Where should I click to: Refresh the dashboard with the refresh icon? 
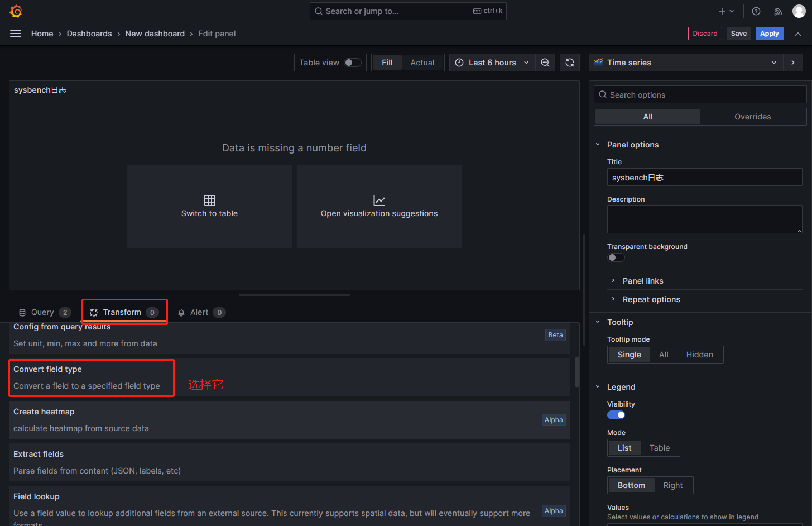(570, 63)
